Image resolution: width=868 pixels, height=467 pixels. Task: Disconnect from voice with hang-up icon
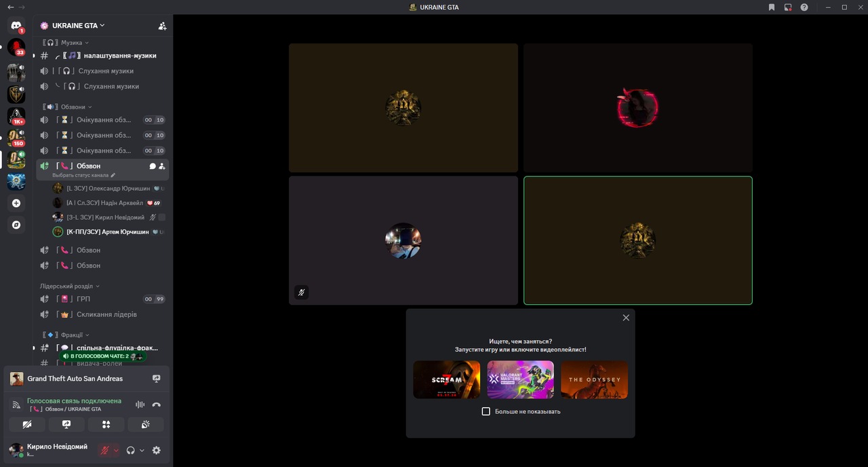click(x=157, y=405)
